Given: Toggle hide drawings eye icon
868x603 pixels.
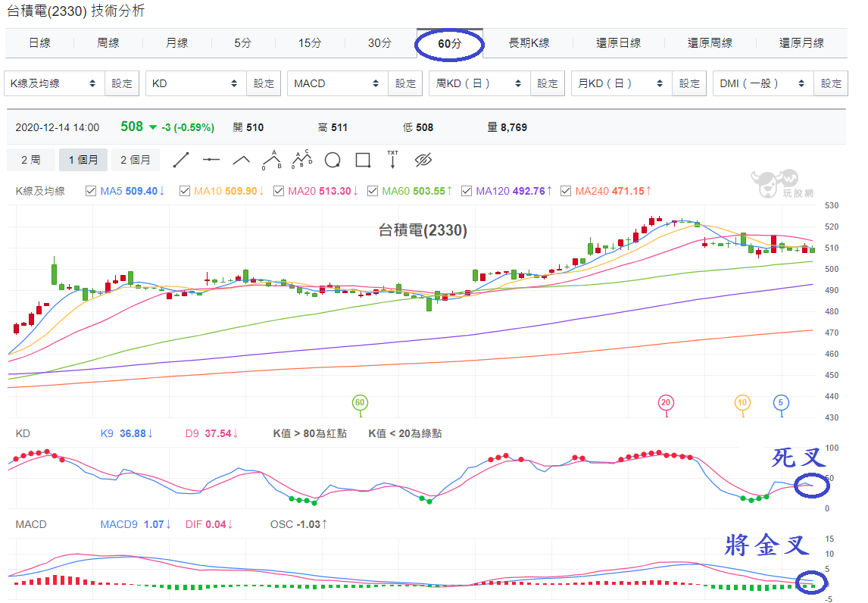Looking at the screenshot, I should [x=423, y=160].
